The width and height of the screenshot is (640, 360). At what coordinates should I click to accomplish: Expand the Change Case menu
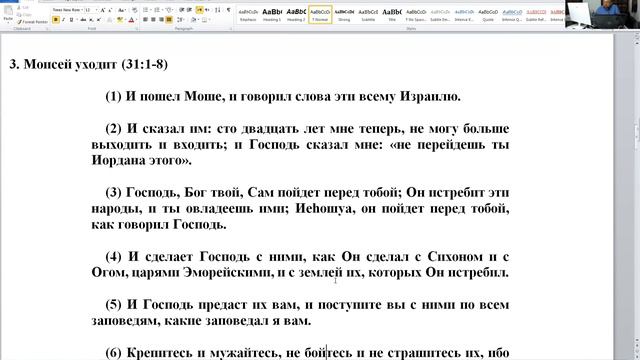pos(122,10)
